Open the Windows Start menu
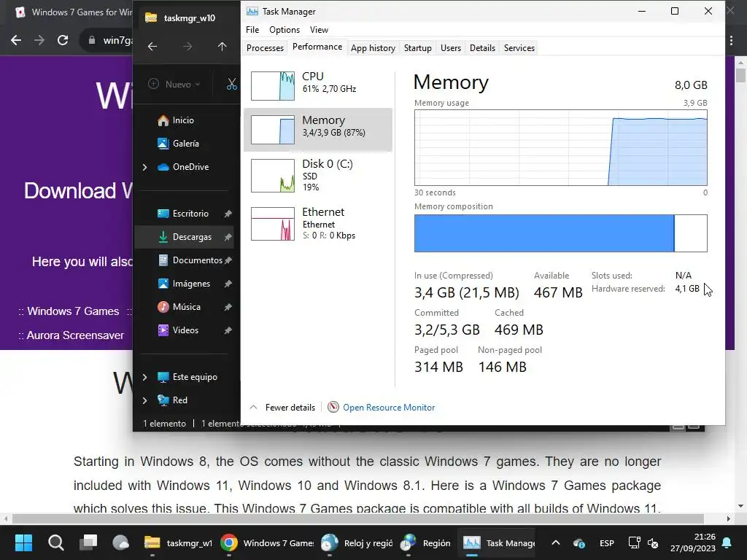This screenshot has height=560, width=747. [x=23, y=542]
